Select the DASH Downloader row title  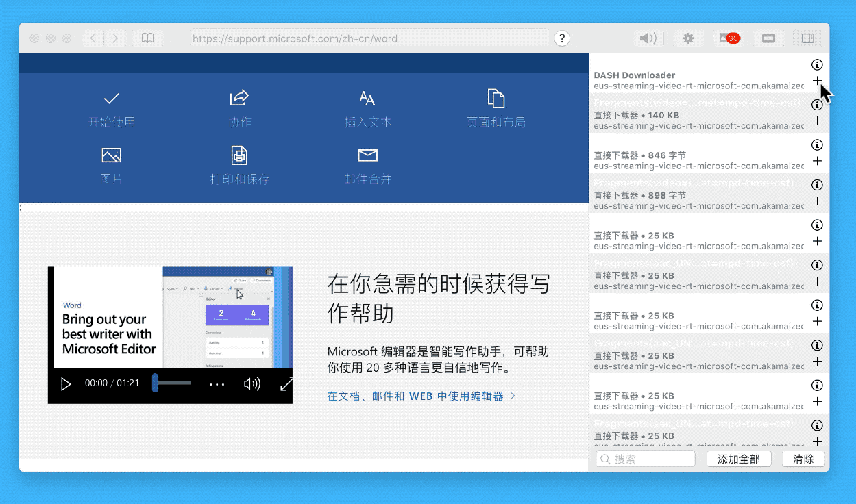pyautogui.click(x=635, y=75)
